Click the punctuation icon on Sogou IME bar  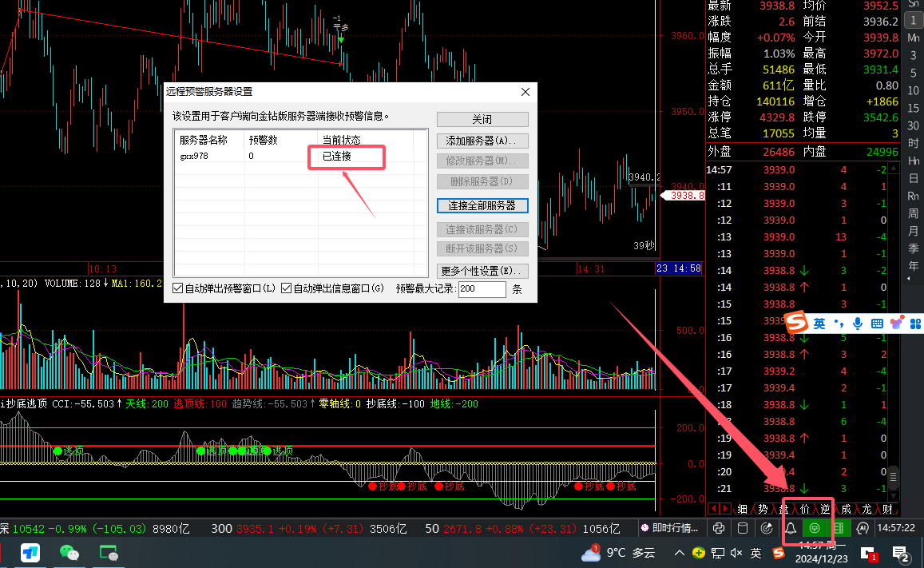click(839, 324)
